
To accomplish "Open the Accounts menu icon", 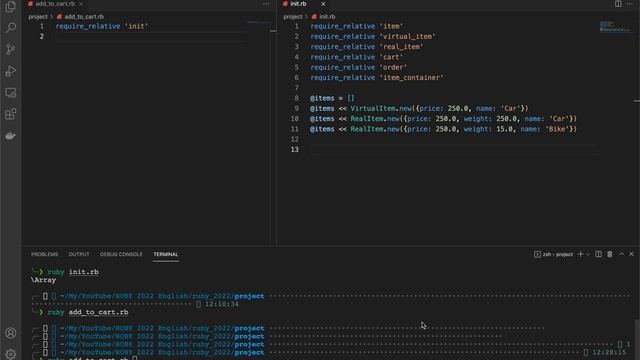I will 11,333.
